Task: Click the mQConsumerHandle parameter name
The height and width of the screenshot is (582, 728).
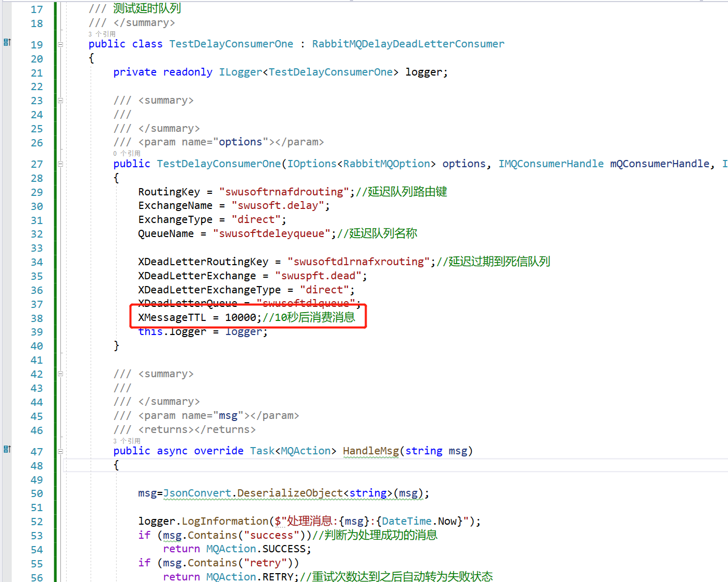Action: [660, 164]
